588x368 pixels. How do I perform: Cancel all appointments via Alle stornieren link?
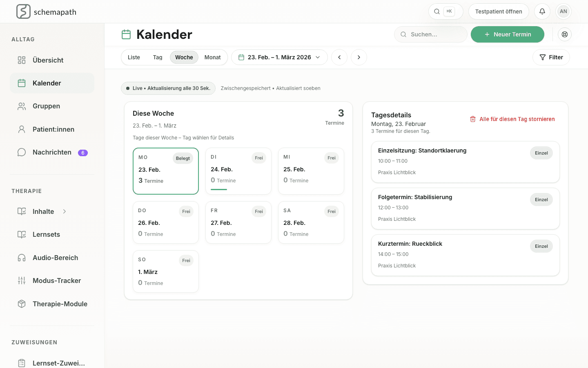[512, 119]
